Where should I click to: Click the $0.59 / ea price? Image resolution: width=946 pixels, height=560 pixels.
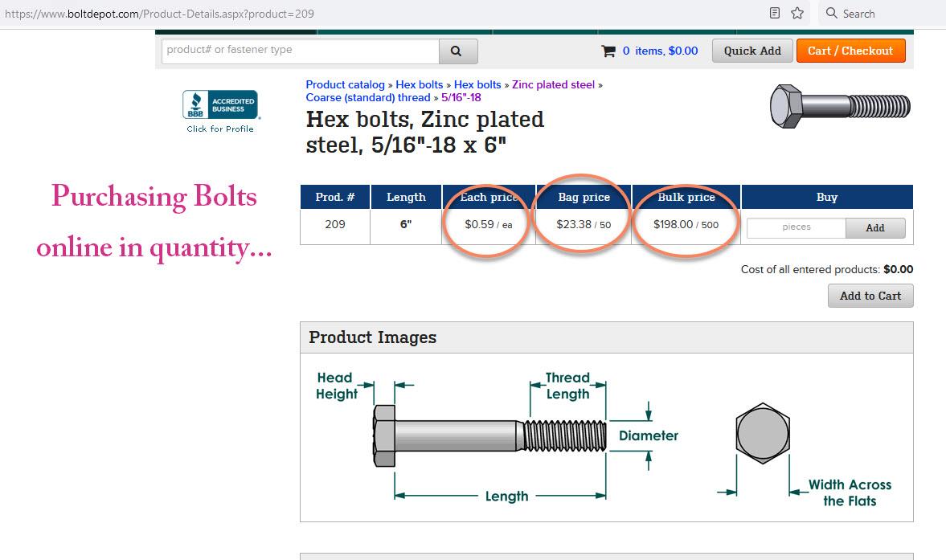488,225
